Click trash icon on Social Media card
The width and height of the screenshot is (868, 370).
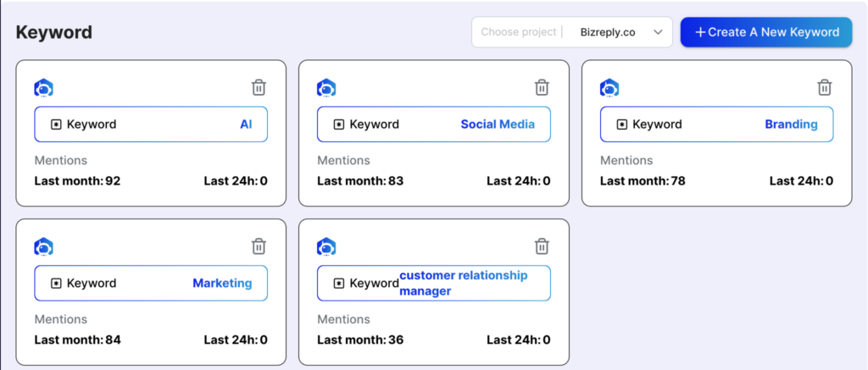tap(542, 87)
